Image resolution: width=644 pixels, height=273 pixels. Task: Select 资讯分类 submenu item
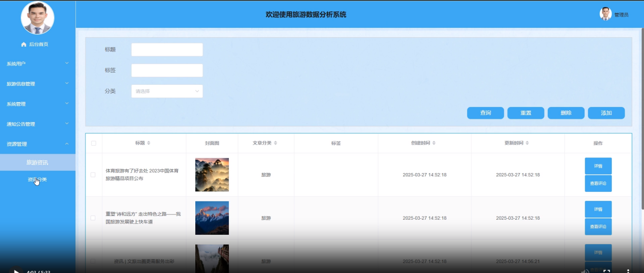pyautogui.click(x=38, y=180)
